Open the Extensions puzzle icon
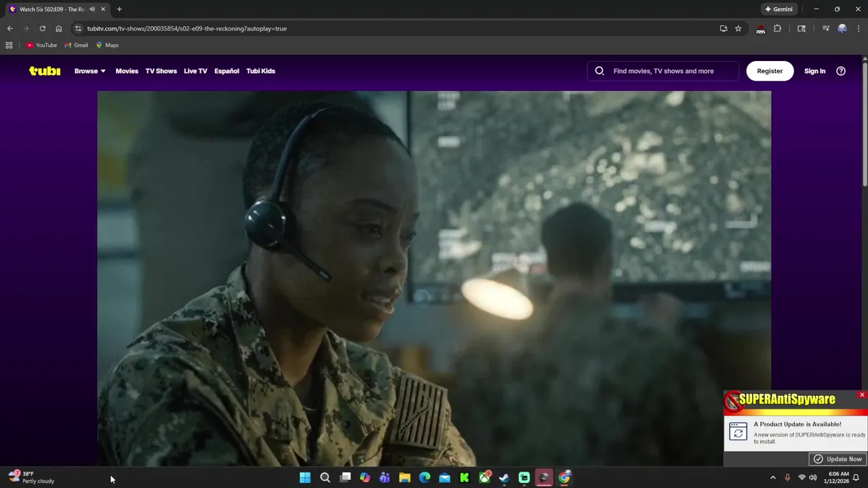This screenshot has width=868, height=488. pyautogui.click(x=777, y=28)
